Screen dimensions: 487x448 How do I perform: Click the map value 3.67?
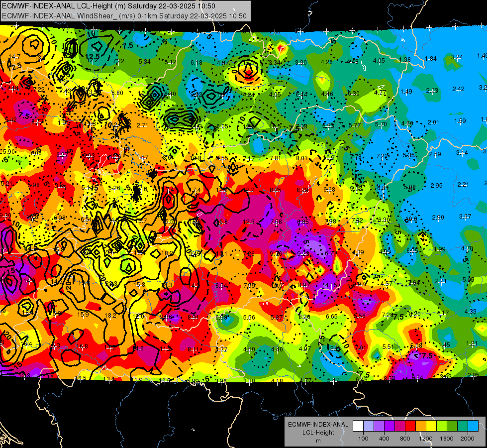click(x=465, y=216)
